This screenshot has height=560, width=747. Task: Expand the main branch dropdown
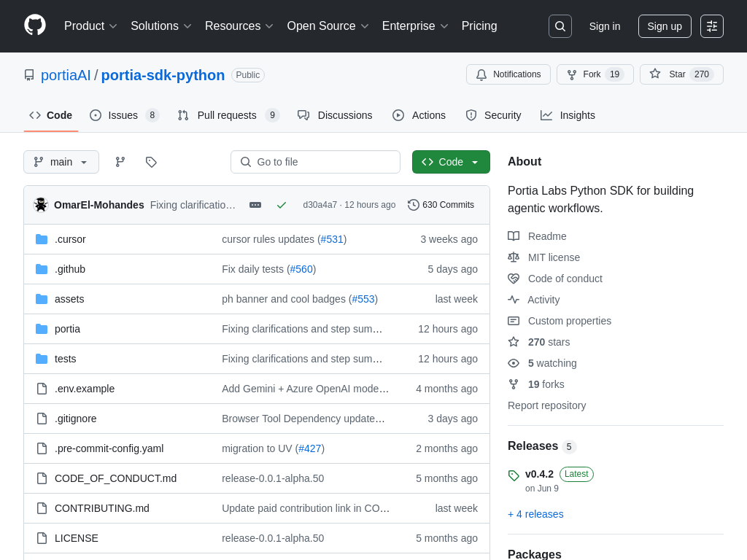click(x=61, y=162)
